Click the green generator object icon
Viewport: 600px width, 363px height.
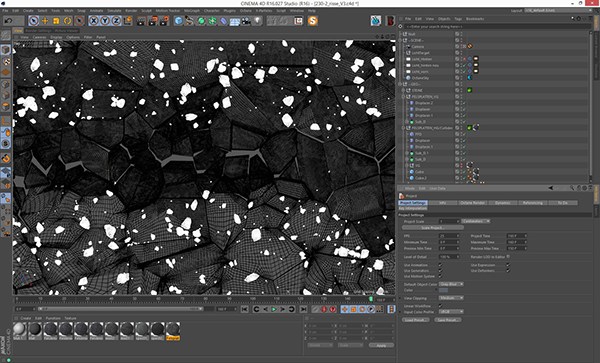[201, 21]
